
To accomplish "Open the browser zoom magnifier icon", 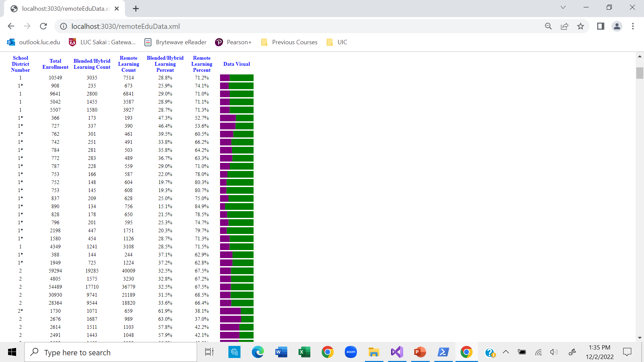I will pos(548,26).
